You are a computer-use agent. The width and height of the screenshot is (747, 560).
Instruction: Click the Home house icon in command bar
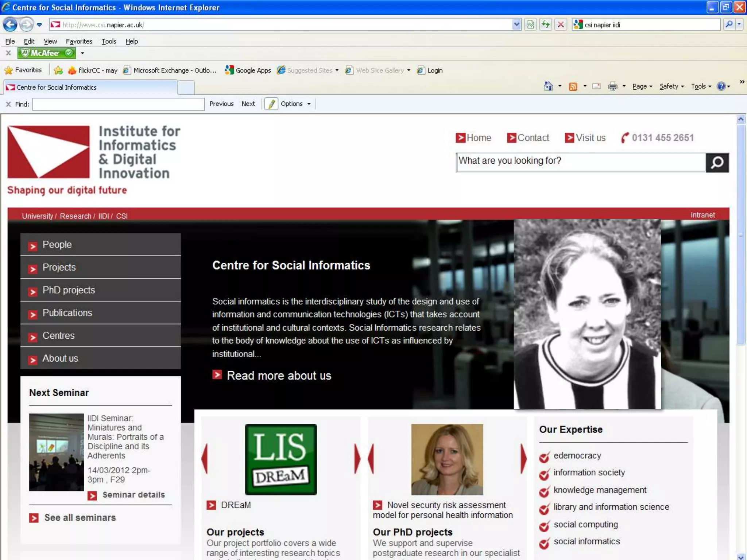[x=548, y=86]
